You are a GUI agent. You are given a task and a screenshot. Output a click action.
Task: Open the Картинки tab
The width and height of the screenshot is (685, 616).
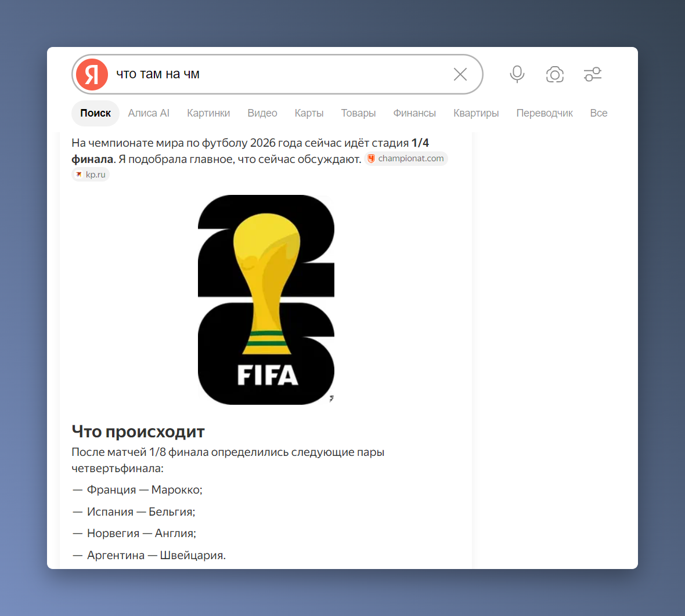click(208, 113)
